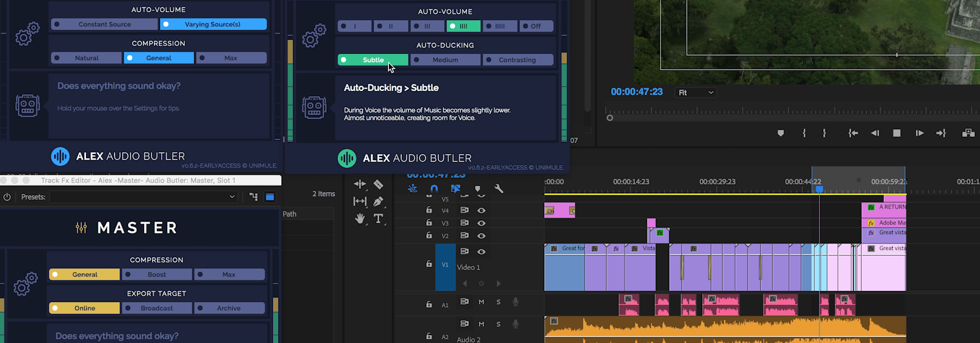Open timeline display settings wrench
Viewport: 980px width, 343px height.
499,189
